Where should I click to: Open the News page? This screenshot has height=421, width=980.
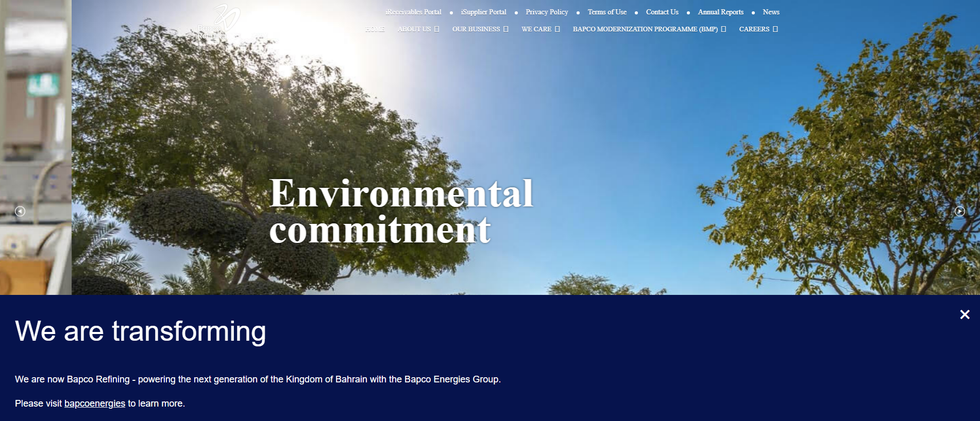coord(771,12)
